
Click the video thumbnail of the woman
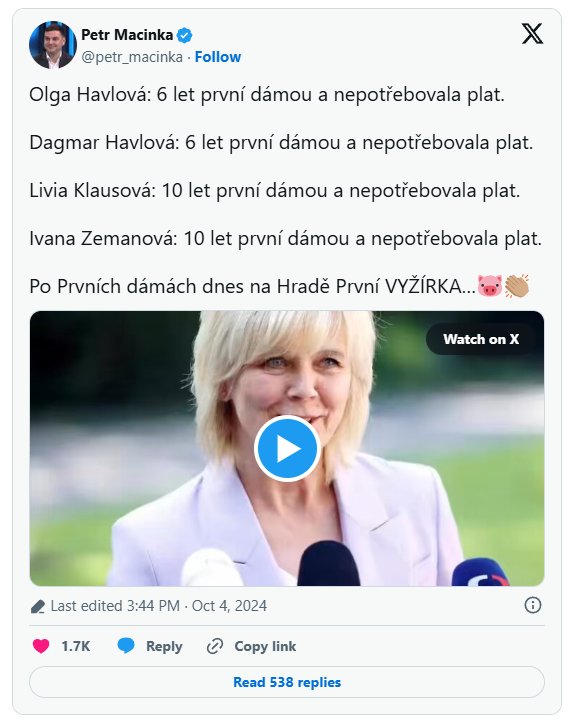click(287, 448)
